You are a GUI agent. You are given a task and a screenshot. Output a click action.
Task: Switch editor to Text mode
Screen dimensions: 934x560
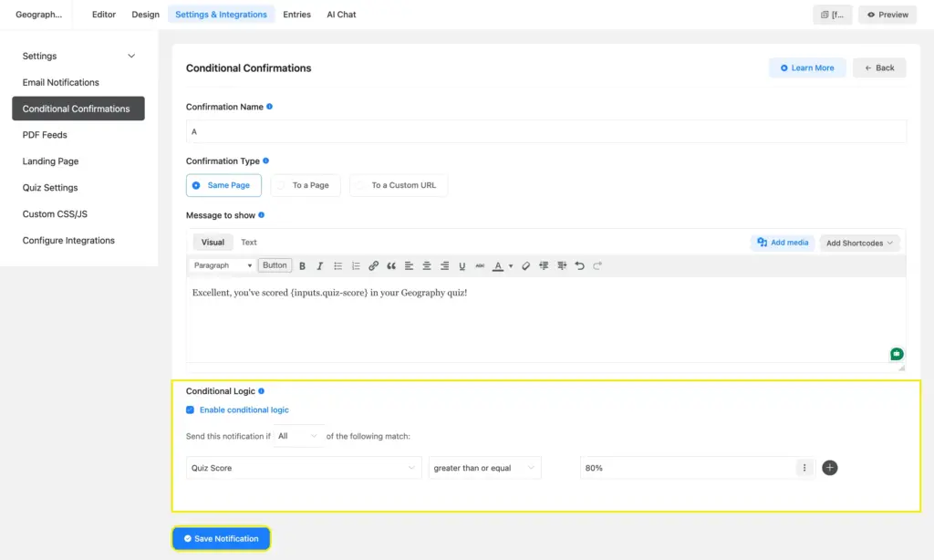248,242
